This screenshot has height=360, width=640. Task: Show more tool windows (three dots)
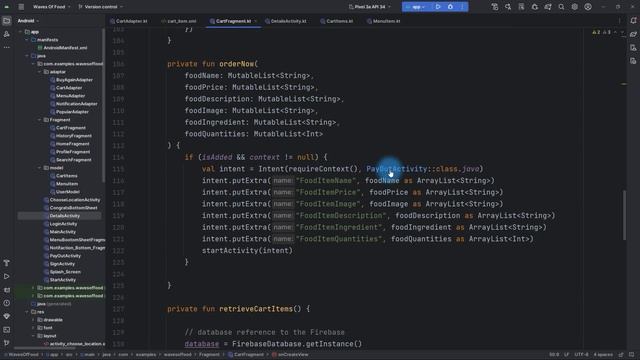click(7, 47)
